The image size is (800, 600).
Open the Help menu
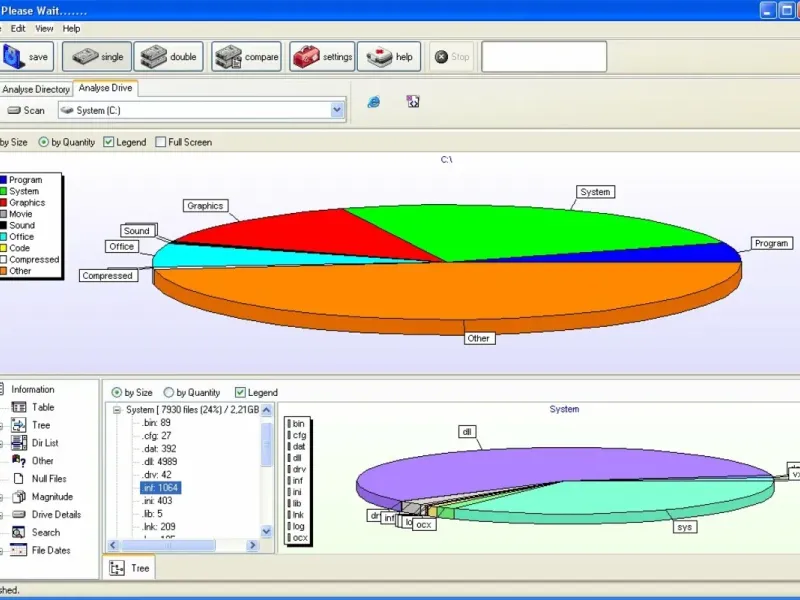click(x=71, y=29)
